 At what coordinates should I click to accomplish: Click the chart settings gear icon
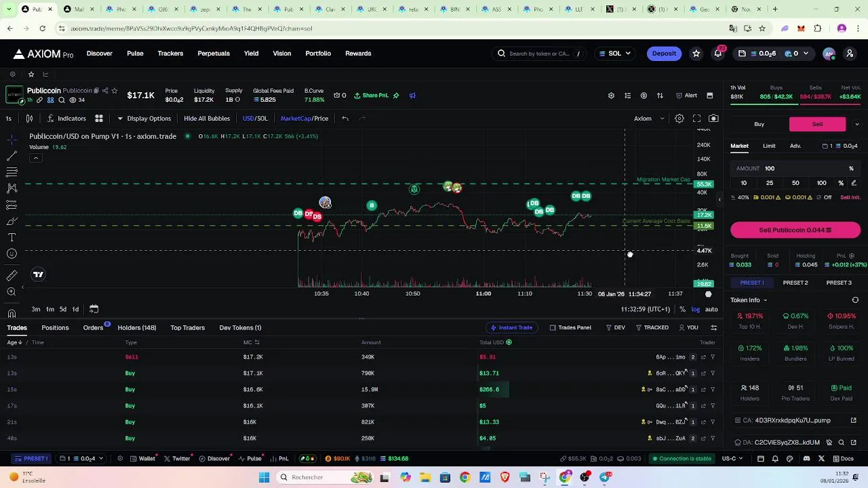(x=679, y=119)
